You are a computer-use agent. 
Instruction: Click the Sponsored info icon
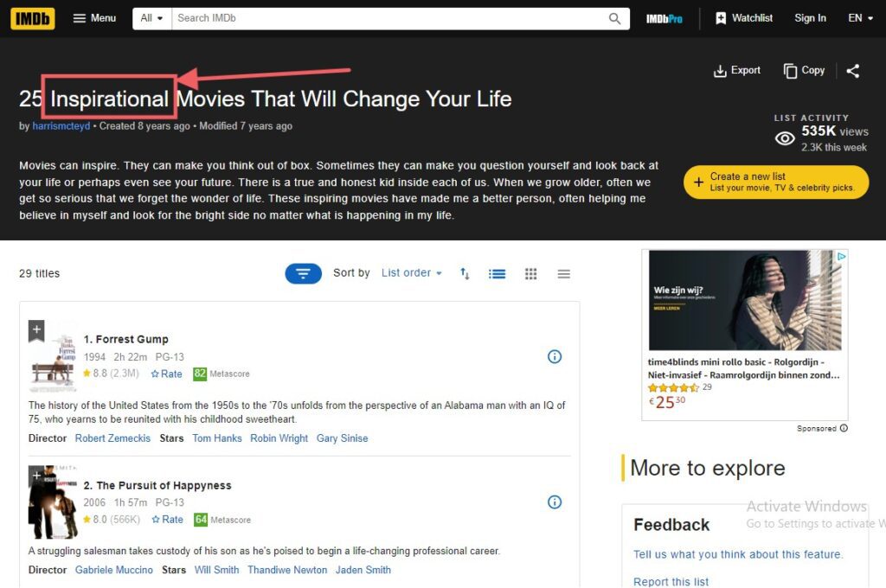pyautogui.click(x=844, y=428)
